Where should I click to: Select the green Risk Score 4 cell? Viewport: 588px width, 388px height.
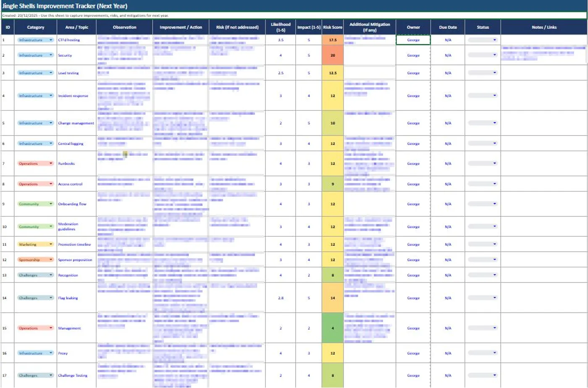point(333,328)
